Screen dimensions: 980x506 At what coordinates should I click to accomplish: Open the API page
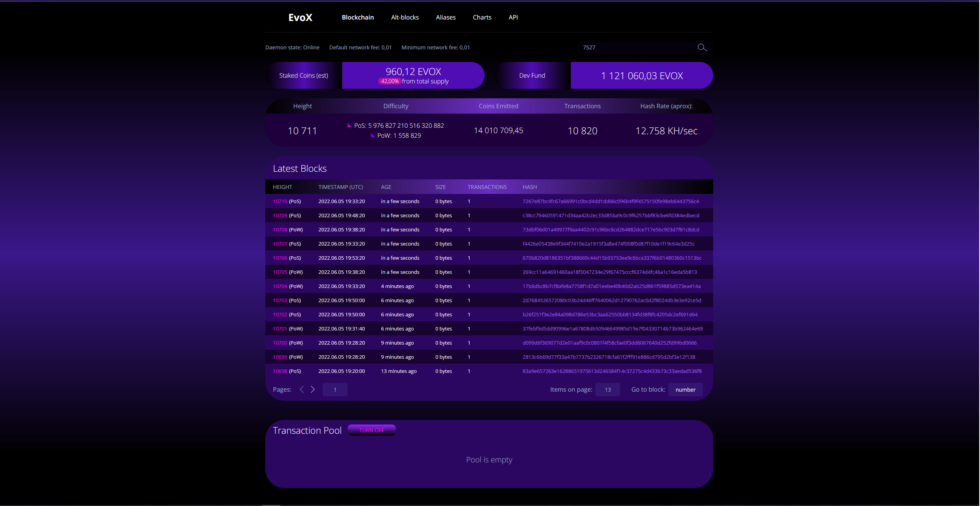click(x=513, y=18)
